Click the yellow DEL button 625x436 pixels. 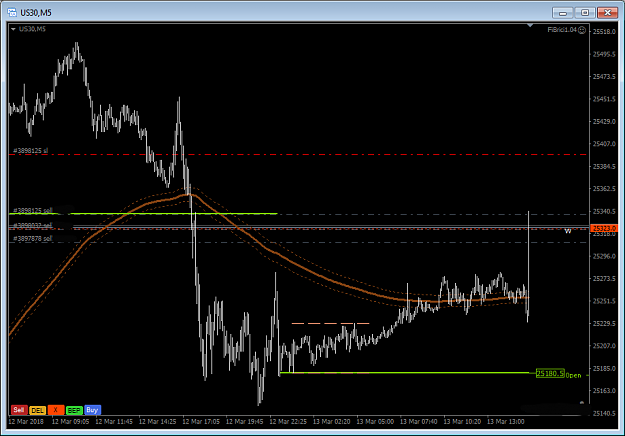pyautogui.click(x=37, y=410)
